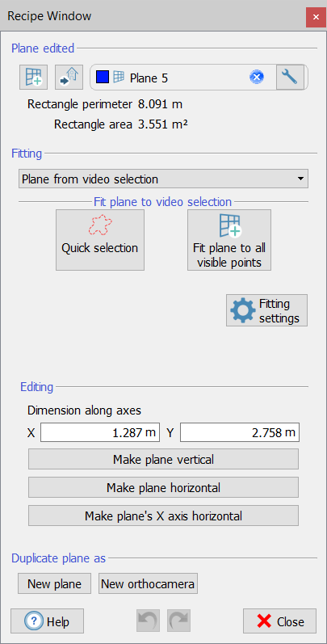Click the X dimension input field

[100, 433]
